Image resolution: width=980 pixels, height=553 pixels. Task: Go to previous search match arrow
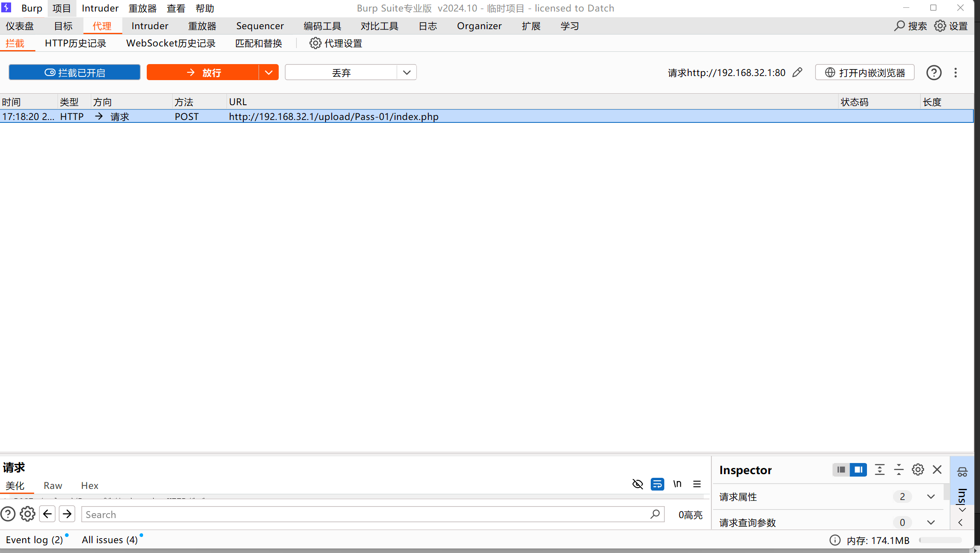(47, 514)
